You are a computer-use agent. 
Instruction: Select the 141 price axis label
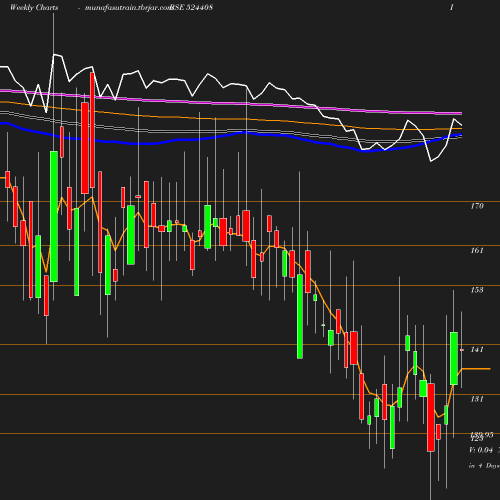[477, 349]
